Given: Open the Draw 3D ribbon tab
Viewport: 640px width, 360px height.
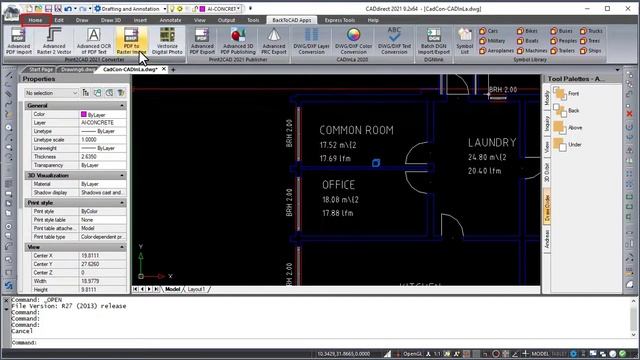Looking at the screenshot, I should 111,20.
